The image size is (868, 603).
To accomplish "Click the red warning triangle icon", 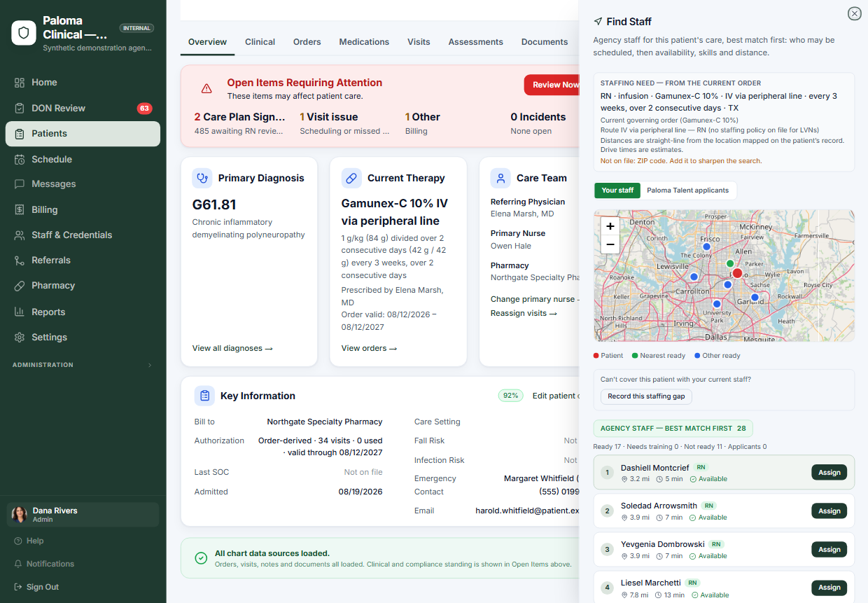I will (x=206, y=89).
